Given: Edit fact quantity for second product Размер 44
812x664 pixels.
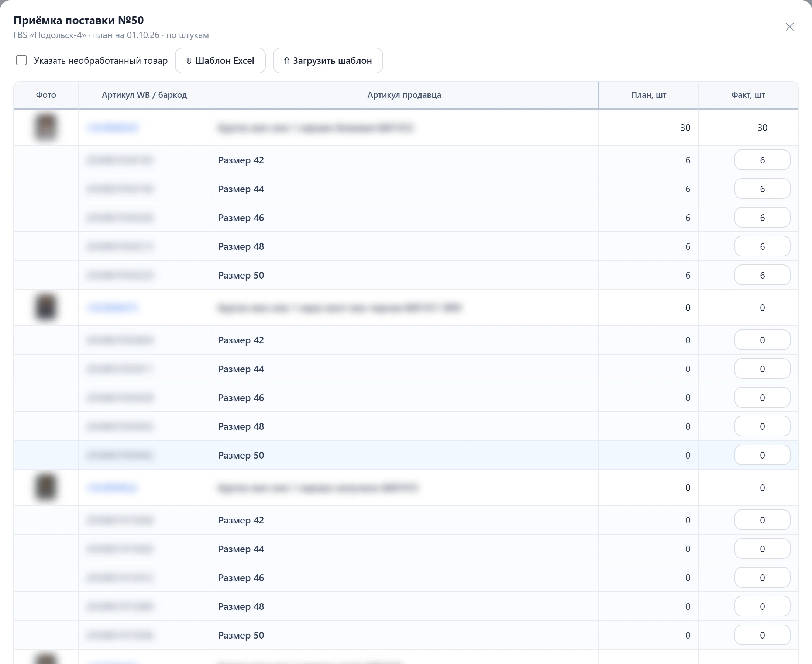Looking at the screenshot, I should tap(762, 369).
